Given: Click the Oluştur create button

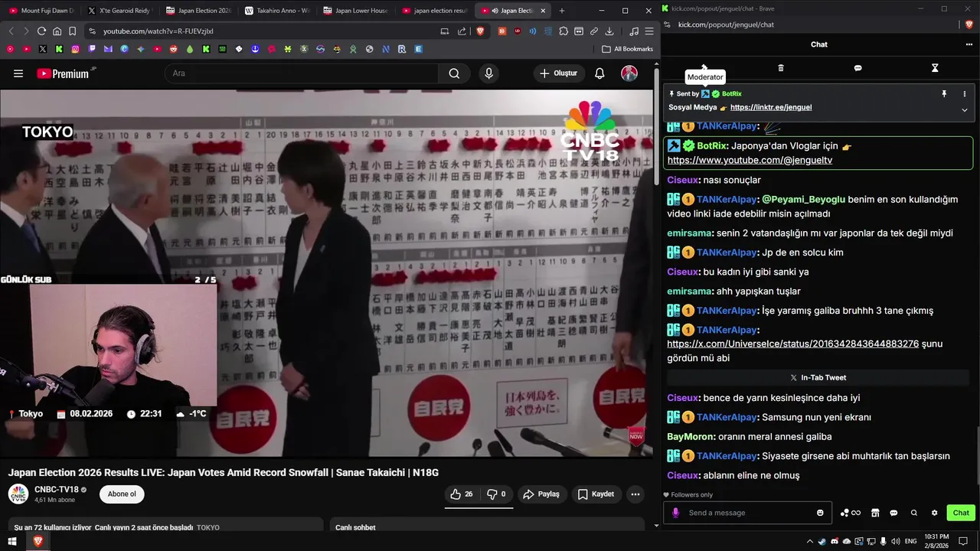Looking at the screenshot, I should tap(559, 73).
